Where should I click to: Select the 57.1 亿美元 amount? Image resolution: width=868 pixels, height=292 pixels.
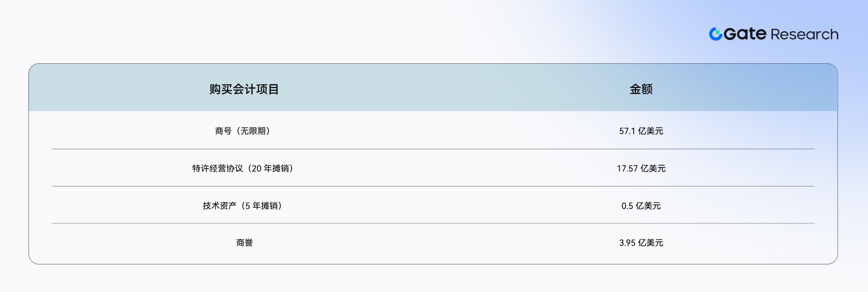641,131
